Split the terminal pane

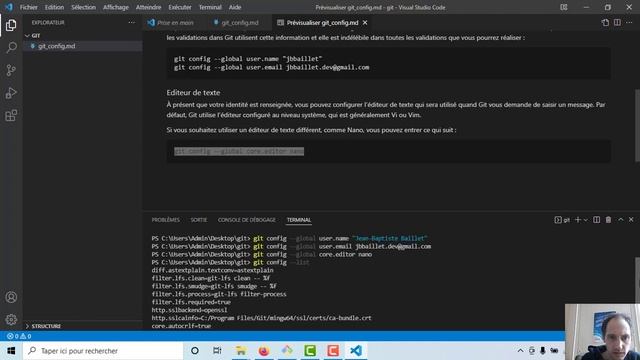point(596,220)
